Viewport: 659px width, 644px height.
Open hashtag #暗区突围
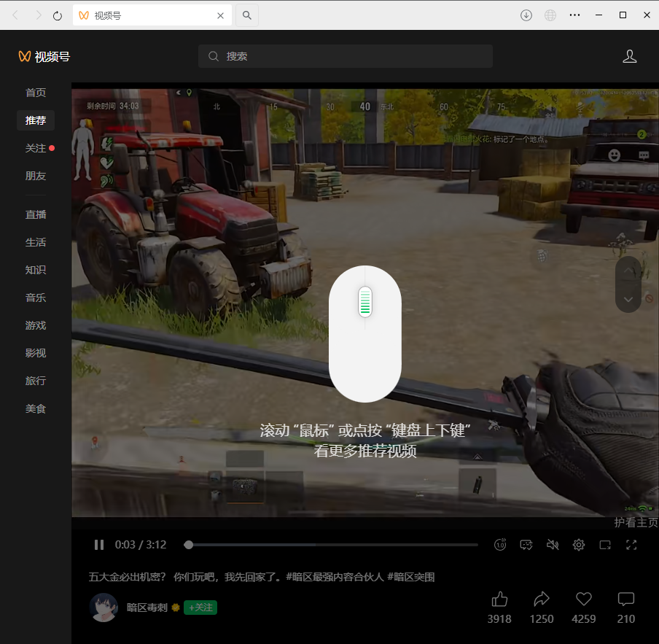[x=410, y=577]
